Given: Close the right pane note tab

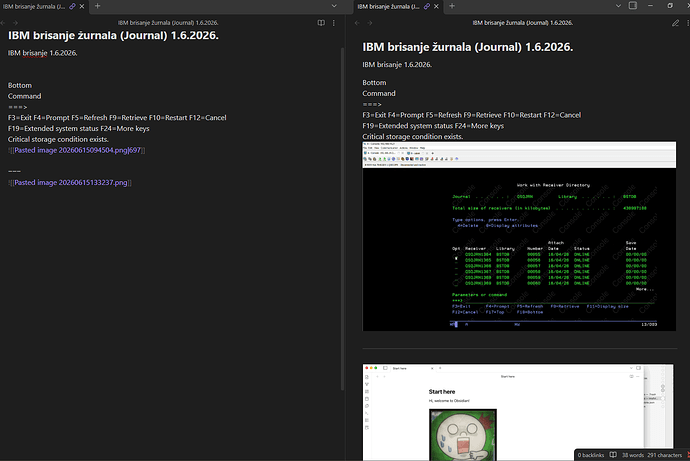Looking at the screenshot, I should coord(437,6).
